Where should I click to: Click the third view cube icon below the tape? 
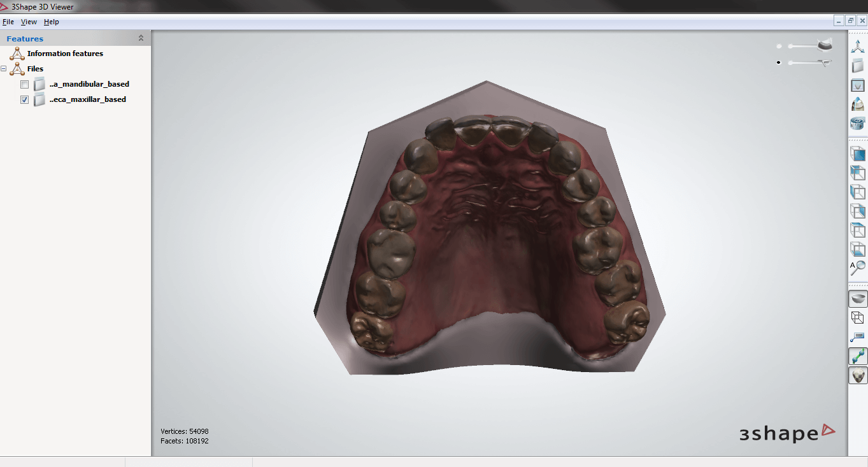tap(858, 192)
